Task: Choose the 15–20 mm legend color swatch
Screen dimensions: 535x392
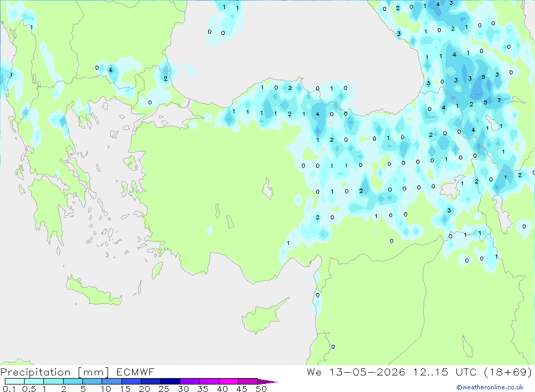Action: point(131,381)
